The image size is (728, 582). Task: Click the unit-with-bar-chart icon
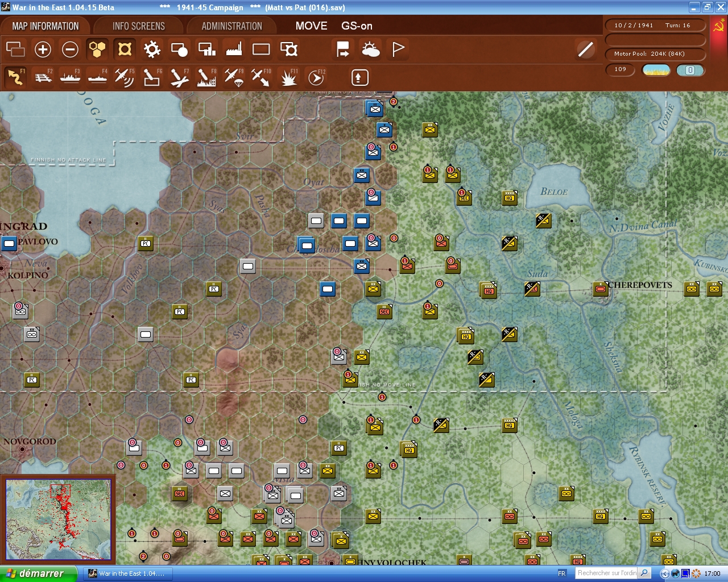click(206, 49)
